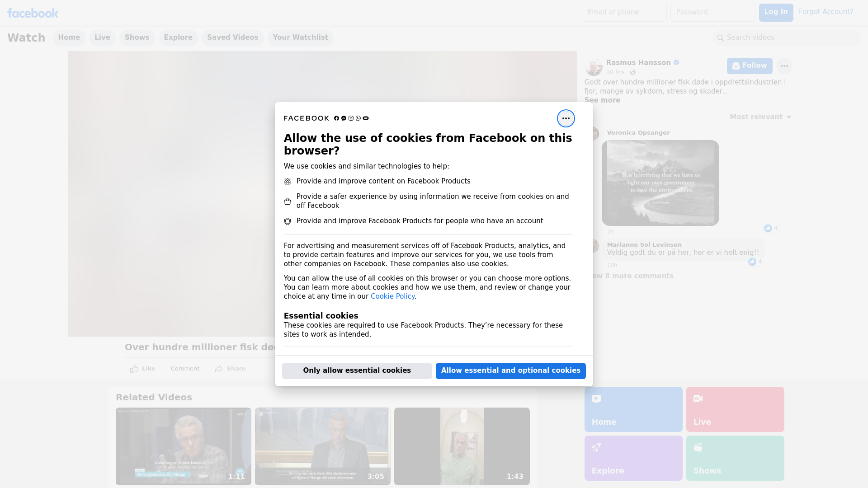Follow Rasmus Hansson
Viewport: 868px width, 488px height.
coord(750,66)
